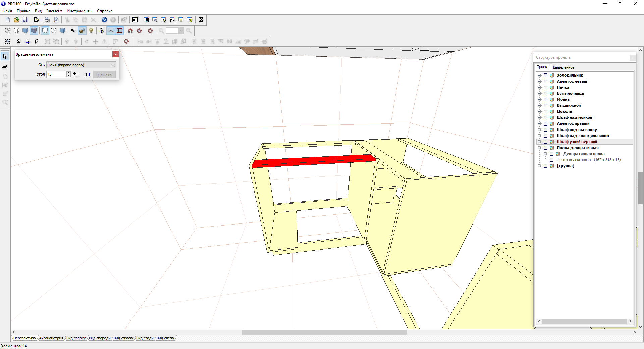This screenshot has width=644, height=349.
Task: Click the project structure panel horizontal scrollbar
Action: pyautogui.click(x=584, y=321)
